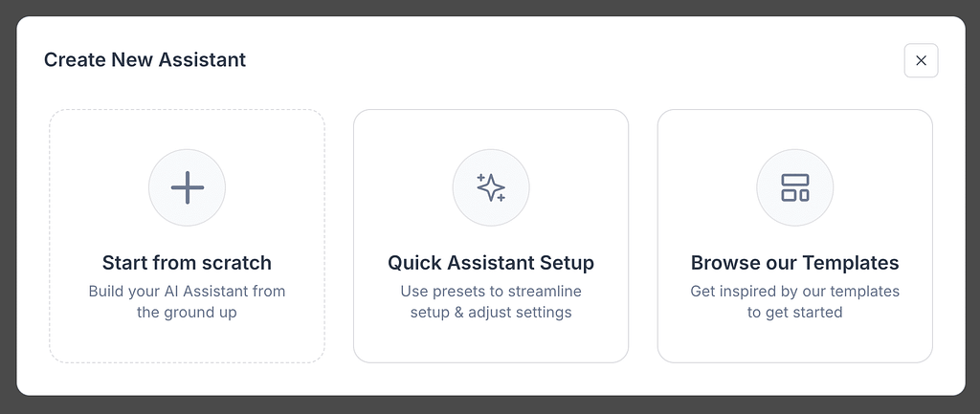
Task: Open "Browse our Templates" heading
Action: [x=795, y=262]
